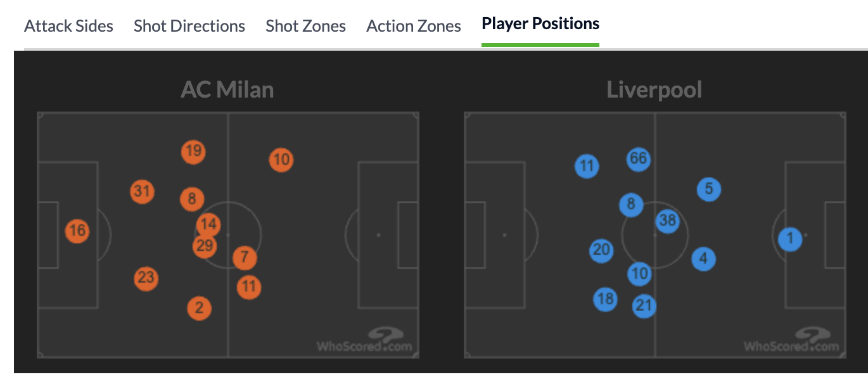
Task: Click Liverpool goalkeeper number 1 marker
Action: click(790, 239)
